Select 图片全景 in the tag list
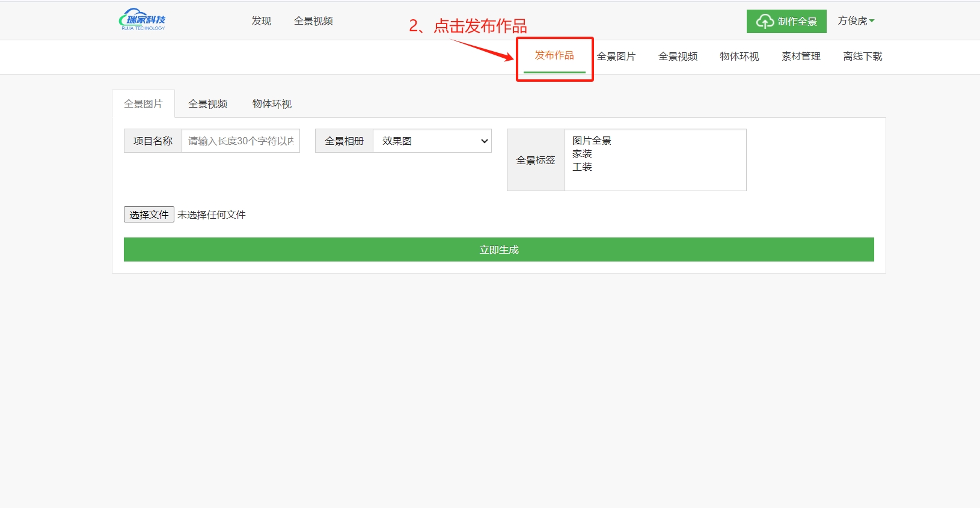Image resolution: width=980 pixels, height=508 pixels. 592,141
